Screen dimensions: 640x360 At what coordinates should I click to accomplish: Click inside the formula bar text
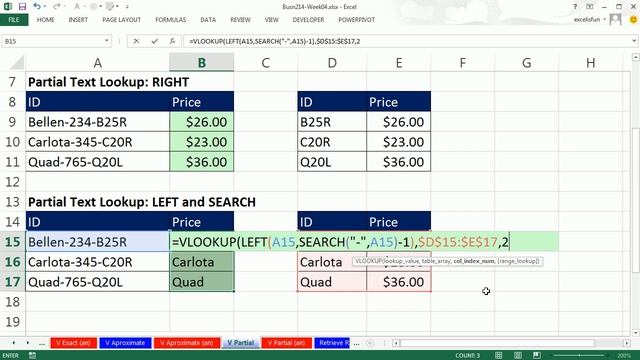(274, 41)
